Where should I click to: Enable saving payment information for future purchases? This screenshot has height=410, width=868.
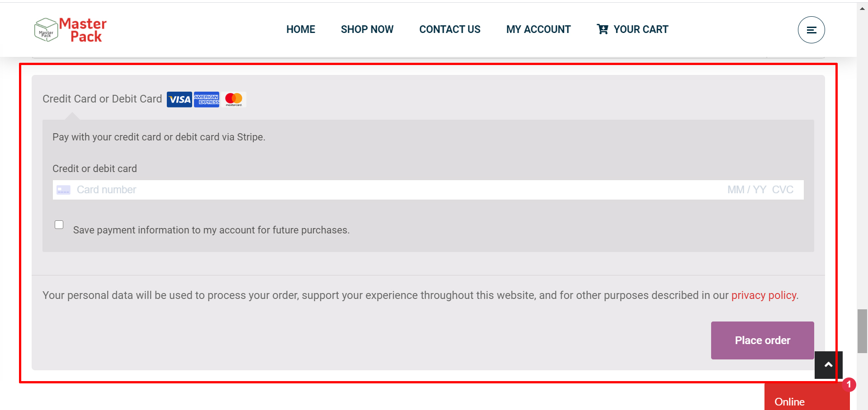(59, 224)
